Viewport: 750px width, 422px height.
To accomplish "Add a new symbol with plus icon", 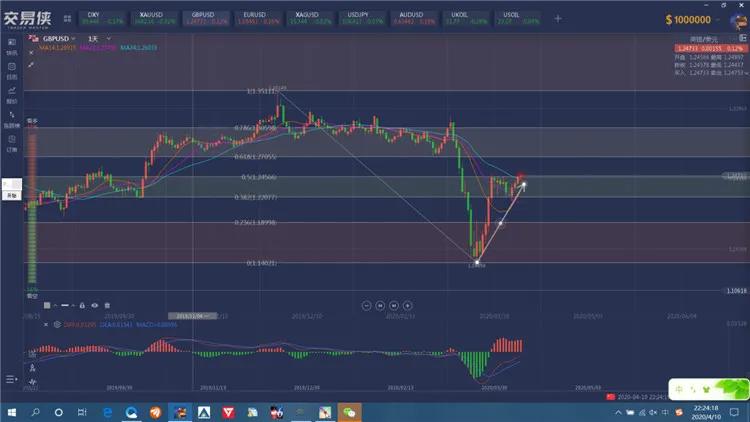I will (558, 19).
